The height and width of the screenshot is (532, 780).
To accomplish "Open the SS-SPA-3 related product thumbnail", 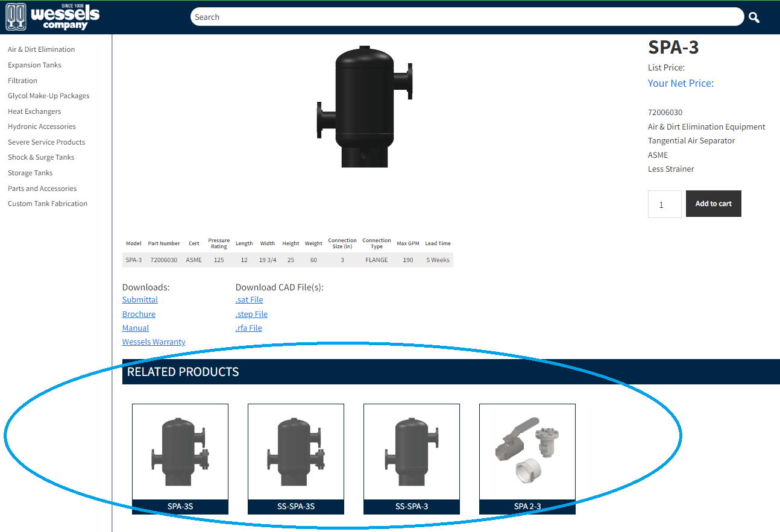I will tap(412, 452).
